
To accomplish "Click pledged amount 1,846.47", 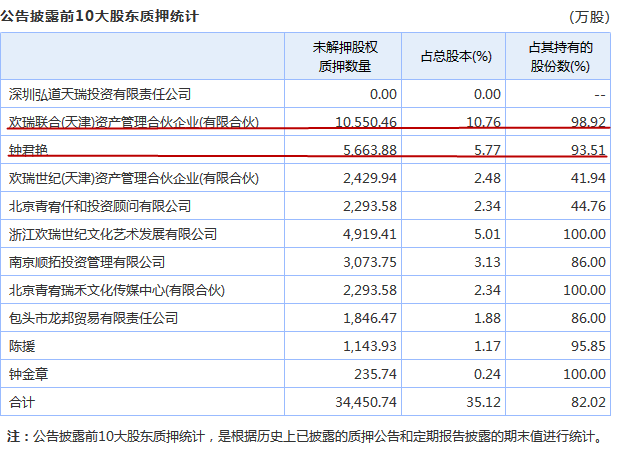I will coord(370,318).
